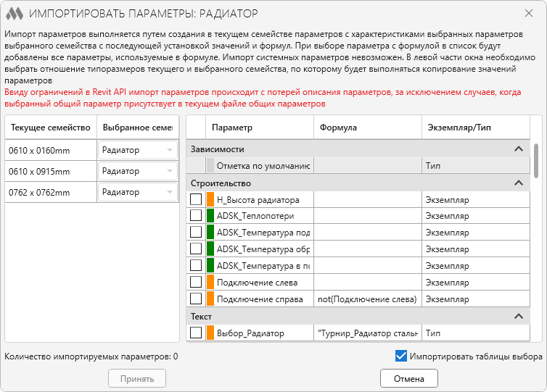Click Экземпляр cell of ADSK_Теплопотери row
This screenshot has height=392, width=547.
(x=476, y=216)
